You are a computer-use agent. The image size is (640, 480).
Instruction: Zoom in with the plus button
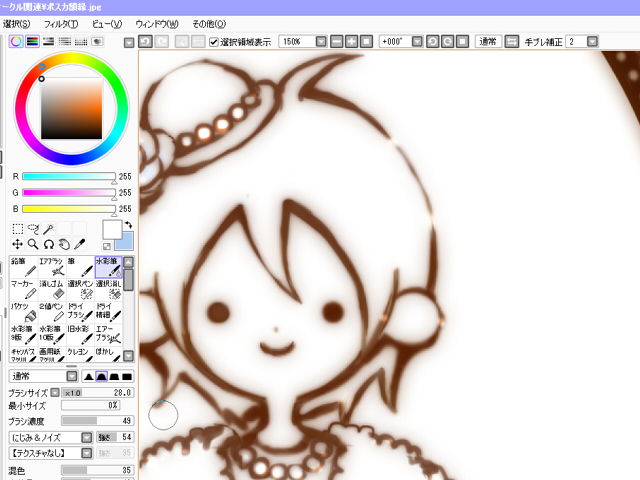pos(351,41)
